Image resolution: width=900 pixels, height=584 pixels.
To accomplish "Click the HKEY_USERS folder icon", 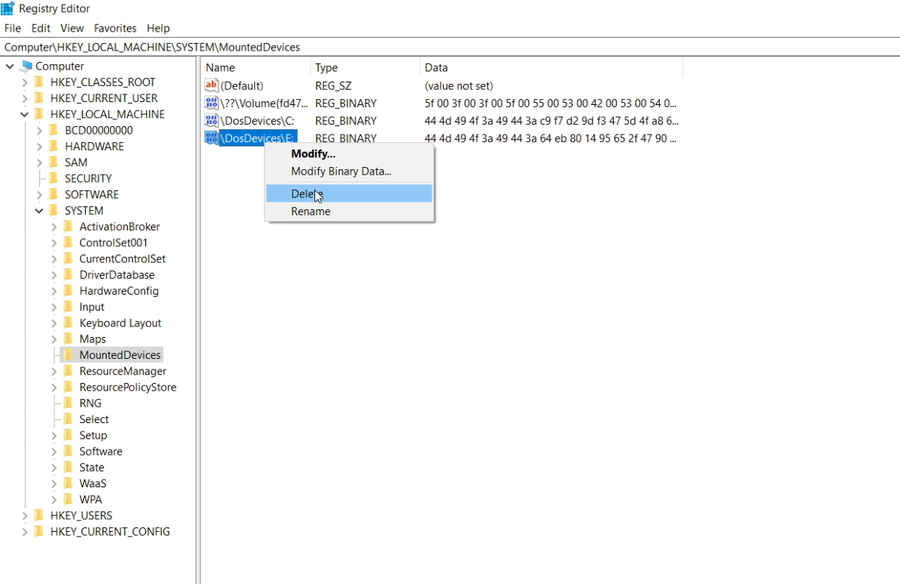I will tap(40, 516).
